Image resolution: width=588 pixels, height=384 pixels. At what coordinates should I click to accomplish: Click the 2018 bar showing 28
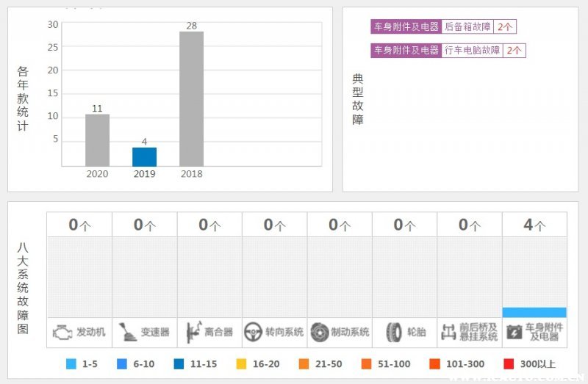click(x=191, y=98)
